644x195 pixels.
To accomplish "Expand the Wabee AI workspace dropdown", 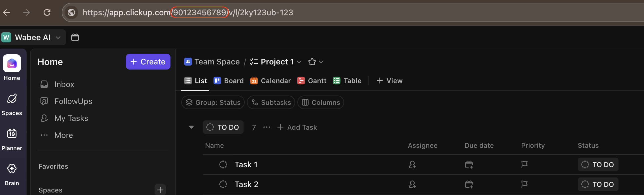I will coord(58,37).
